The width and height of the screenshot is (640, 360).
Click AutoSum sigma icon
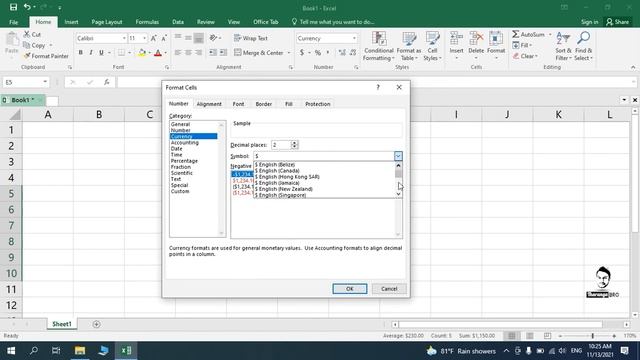tap(516, 34)
